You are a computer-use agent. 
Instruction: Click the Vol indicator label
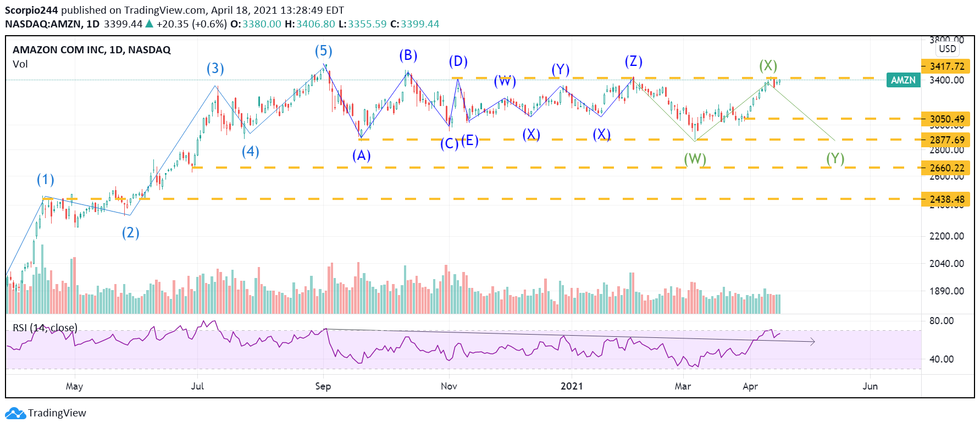pos(20,64)
